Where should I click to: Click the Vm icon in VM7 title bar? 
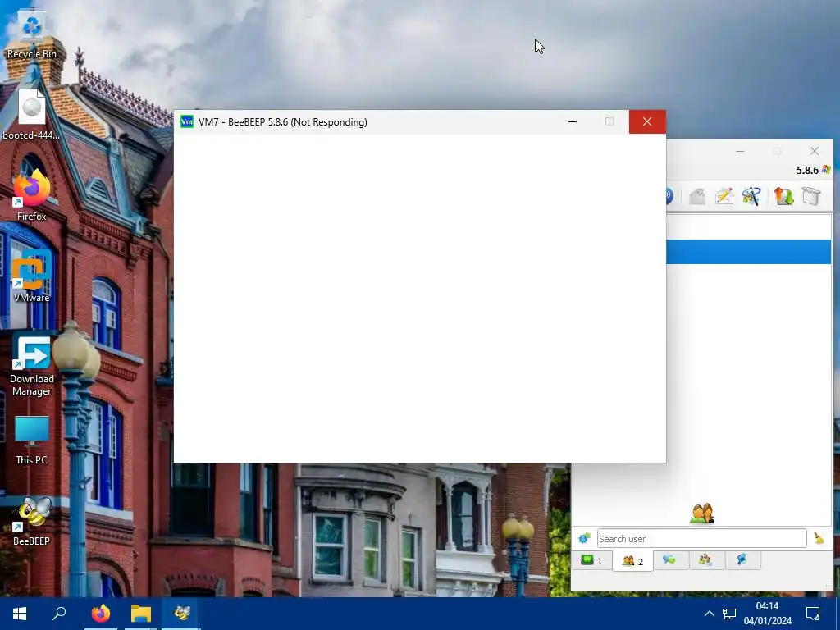pos(187,121)
